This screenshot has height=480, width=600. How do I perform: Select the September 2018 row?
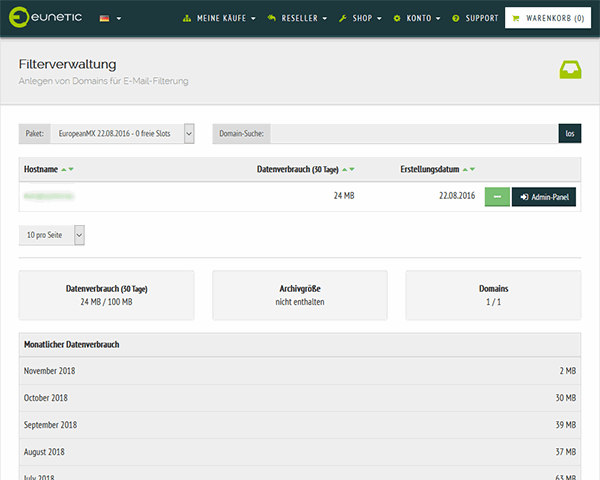pos(300,425)
